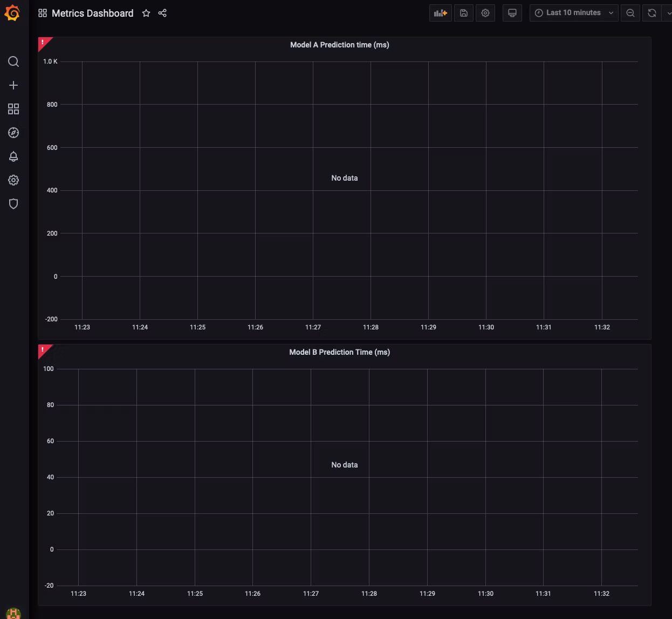Toggle dashboard favorite star
Screen dimensions: 672x619
[146, 13]
